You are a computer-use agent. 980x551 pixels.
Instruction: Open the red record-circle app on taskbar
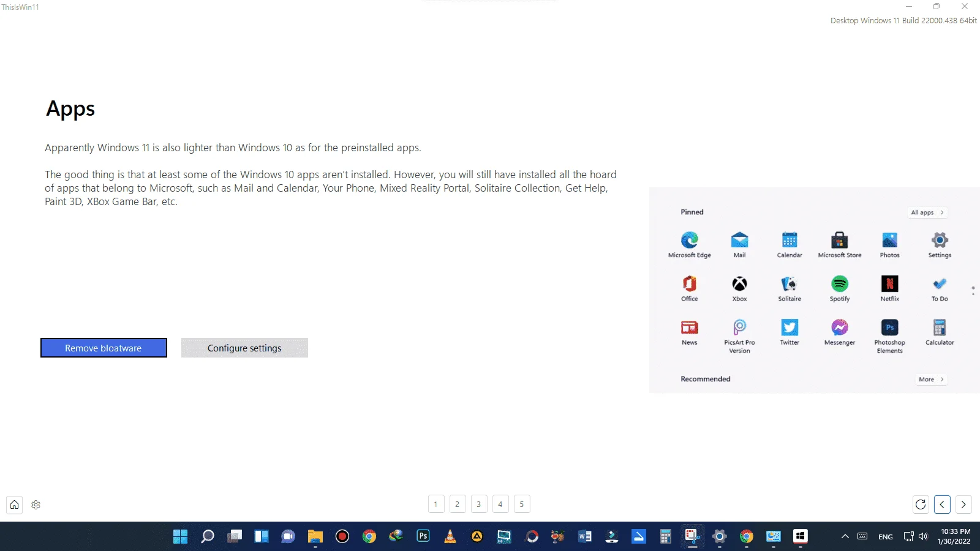(x=342, y=536)
